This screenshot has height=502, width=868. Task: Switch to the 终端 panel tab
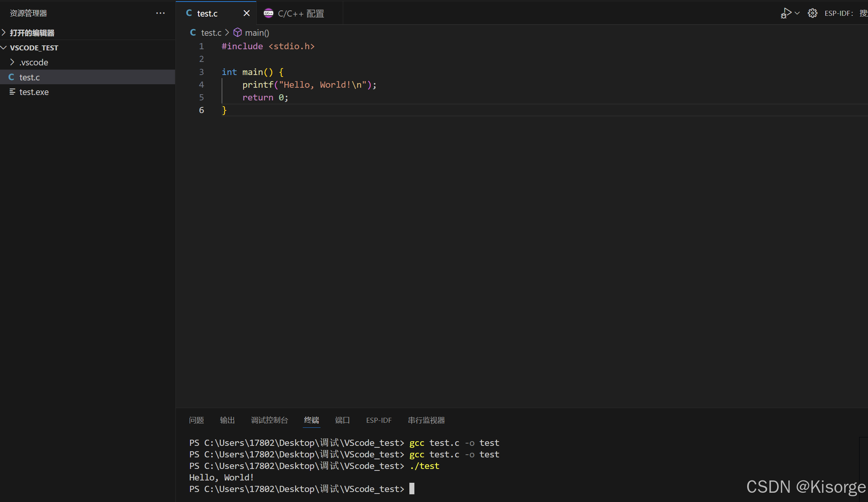[x=312, y=420]
